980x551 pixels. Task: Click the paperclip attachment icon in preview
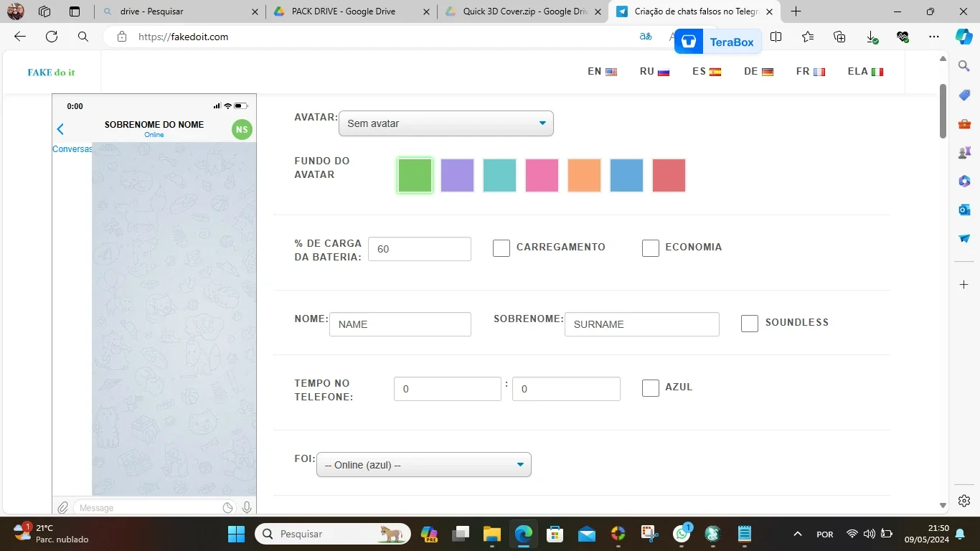coord(63,507)
